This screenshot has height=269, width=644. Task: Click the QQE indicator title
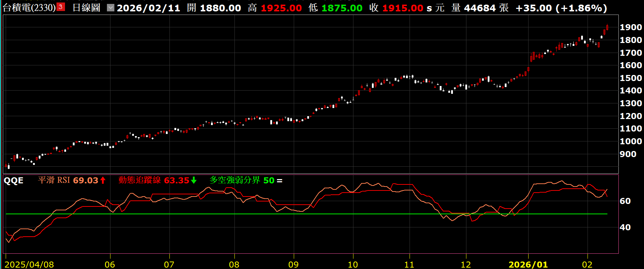(13, 181)
